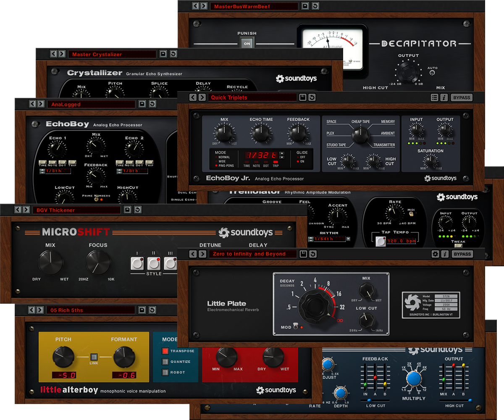Toggle the Link button in Little AlterBoy

(x=94, y=356)
